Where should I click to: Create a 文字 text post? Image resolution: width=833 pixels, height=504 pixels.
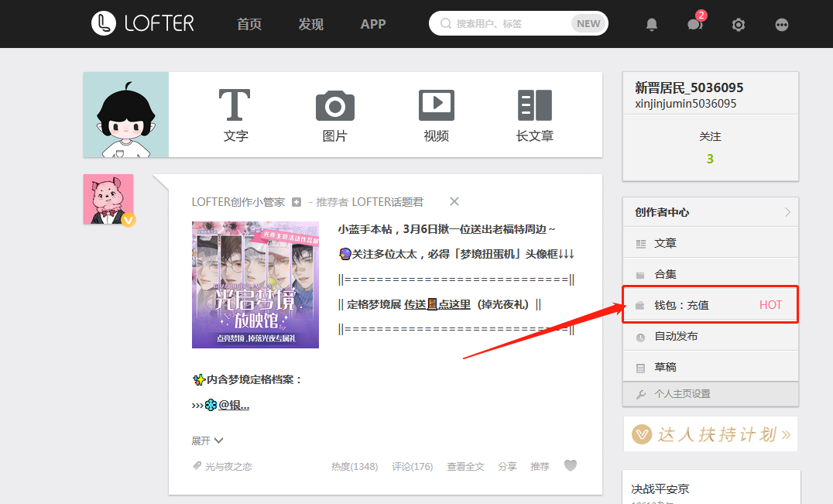tap(235, 115)
